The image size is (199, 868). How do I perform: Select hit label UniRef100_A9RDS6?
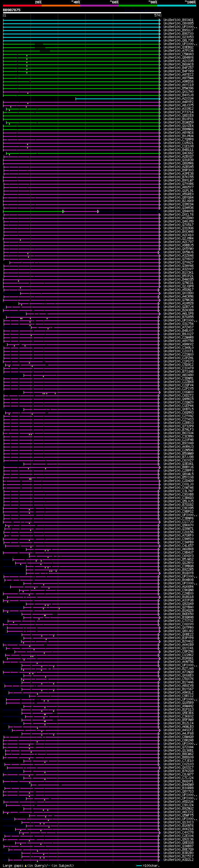pyautogui.click(x=179, y=81)
